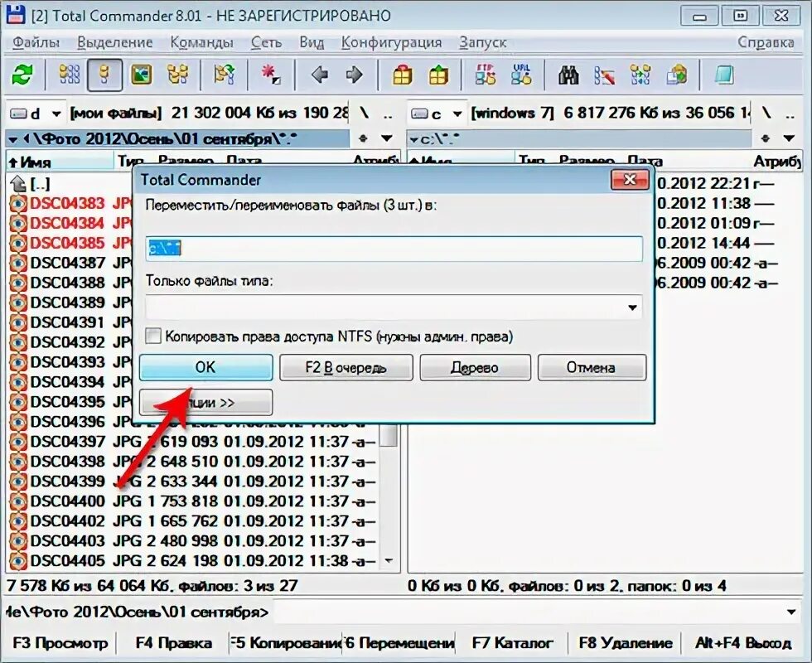The height and width of the screenshot is (663, 812).
Task: Click the F7 Каталог function button
Action: tap(512, 643)
